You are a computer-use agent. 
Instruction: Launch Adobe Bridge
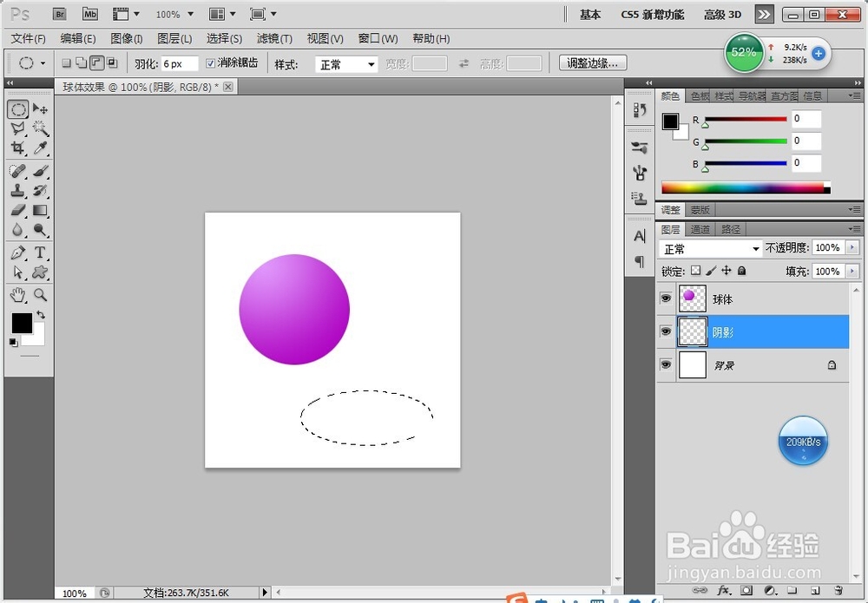[x=60, y=14]
